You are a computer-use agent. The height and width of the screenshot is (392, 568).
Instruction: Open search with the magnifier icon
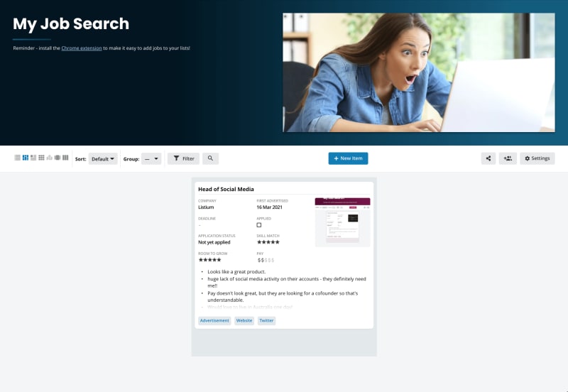coord(210,158)
